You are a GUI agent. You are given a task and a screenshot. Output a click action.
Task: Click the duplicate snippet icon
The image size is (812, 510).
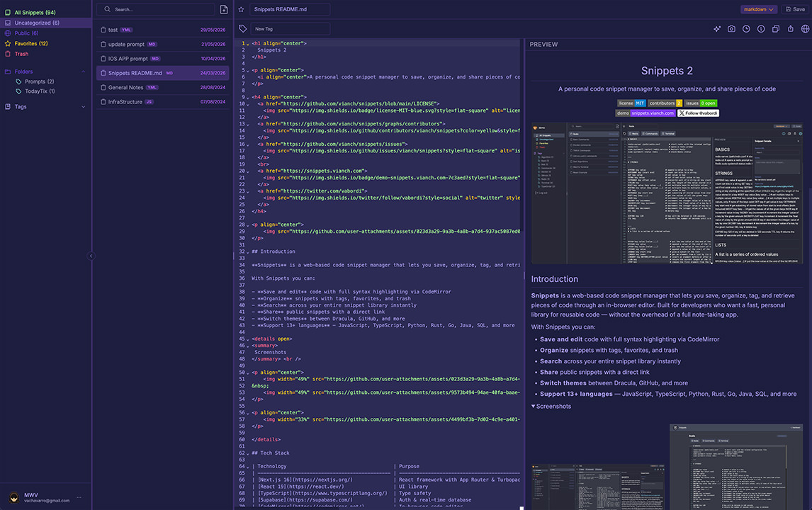pos(776,29)
